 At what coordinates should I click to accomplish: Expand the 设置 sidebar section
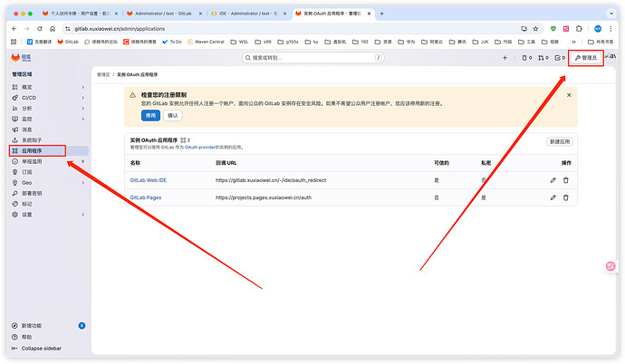[x=82, y=215]
